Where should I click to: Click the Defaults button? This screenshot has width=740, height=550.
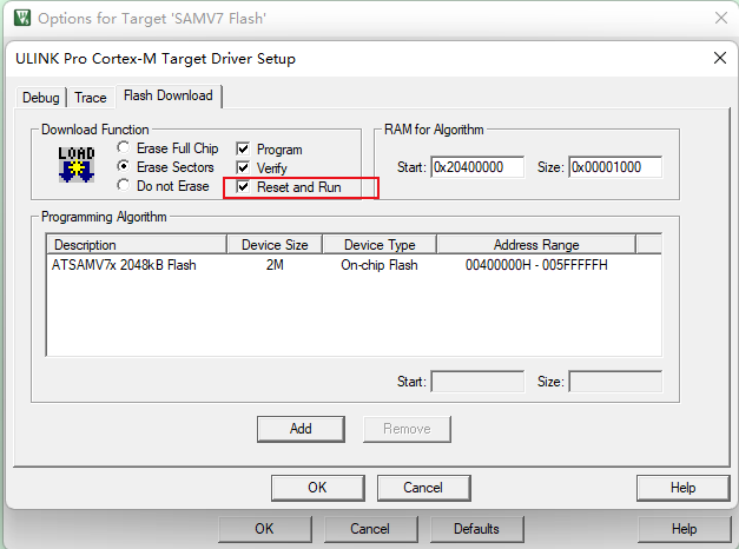(x=476, y=528)
